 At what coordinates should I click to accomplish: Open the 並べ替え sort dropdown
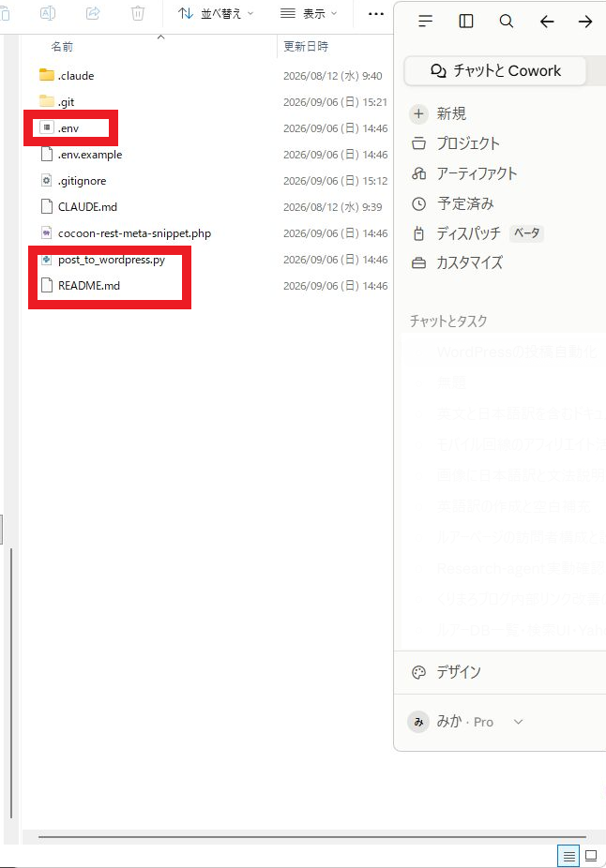216,13
